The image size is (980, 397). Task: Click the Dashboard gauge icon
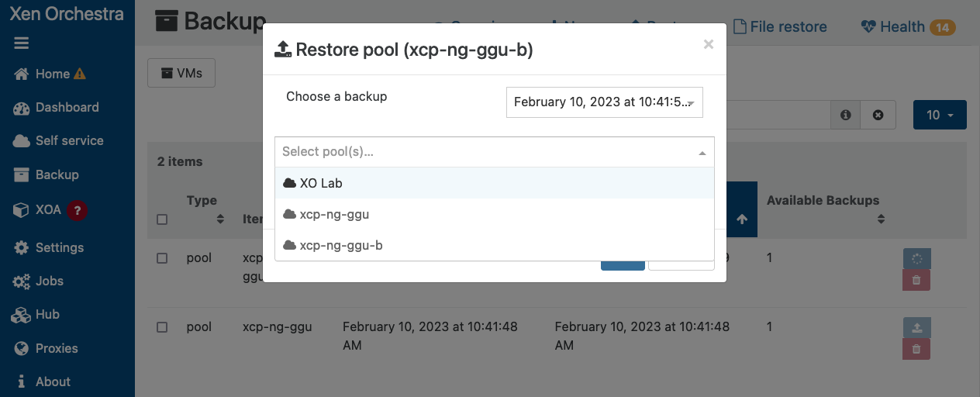22,108
